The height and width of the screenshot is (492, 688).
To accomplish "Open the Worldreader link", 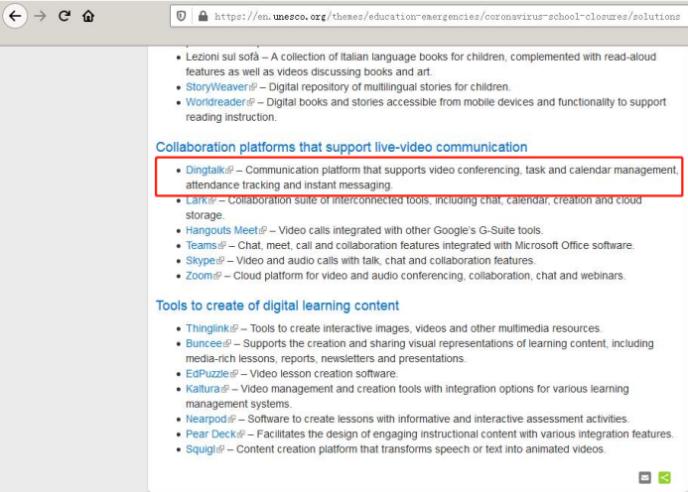I will click(215, 102).
